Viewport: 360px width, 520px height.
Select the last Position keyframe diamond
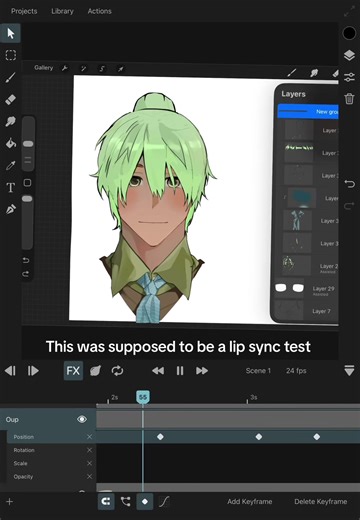317,437
